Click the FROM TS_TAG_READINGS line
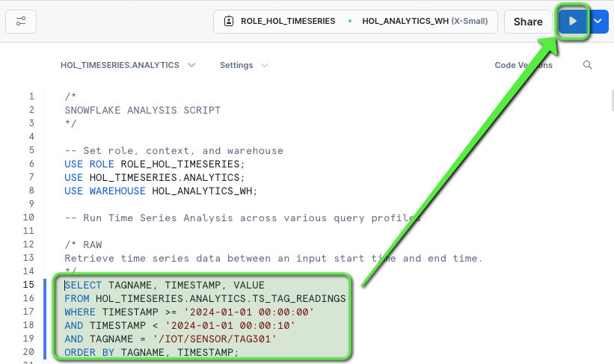Image resolution: width=614 pixels, height=364 pixels. pyautogui.click(x=205, y=298)
